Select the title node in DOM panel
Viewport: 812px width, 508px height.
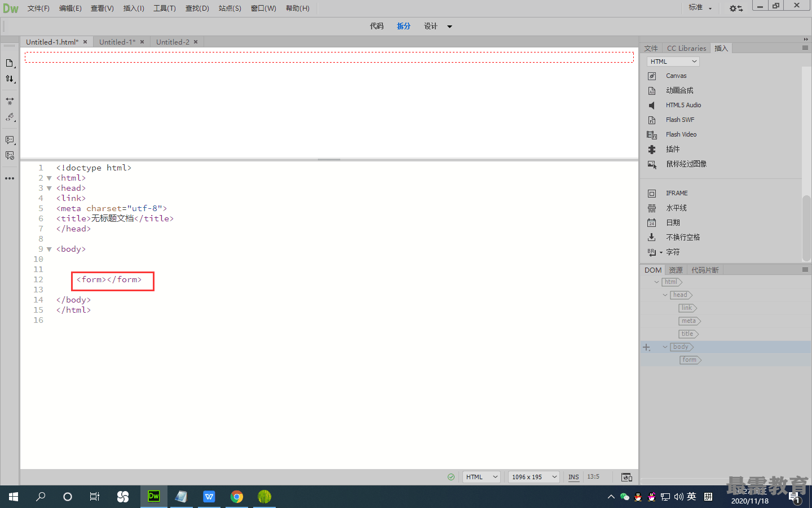(x=688, y=334)
